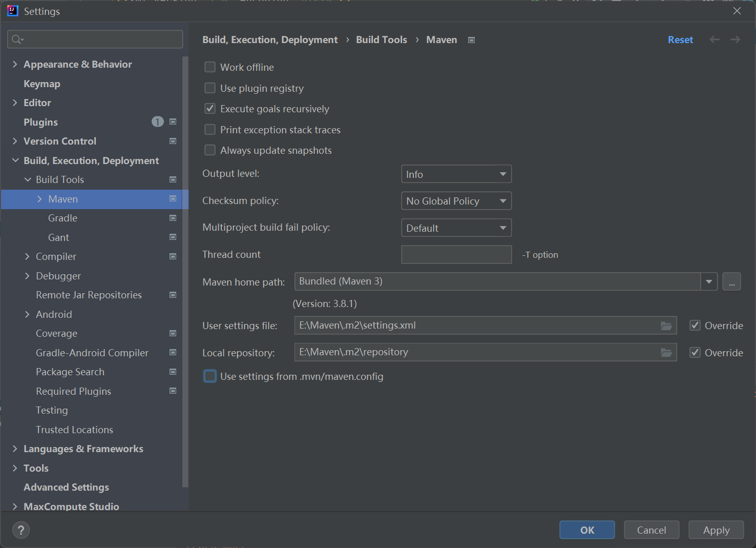Toggle Override for Local repository
Image resolution: width=756 pixels, height=548 pixels.
[695, 353]
